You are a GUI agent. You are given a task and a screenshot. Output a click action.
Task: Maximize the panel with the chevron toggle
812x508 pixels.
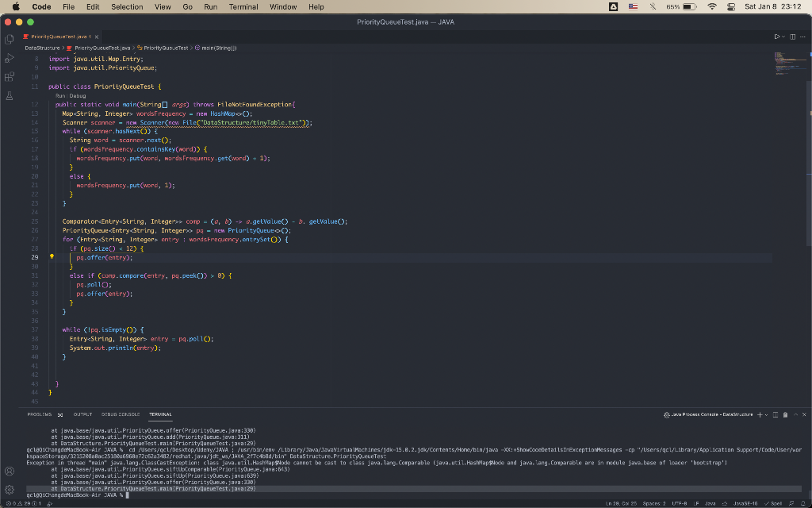[x=795, y=414]
